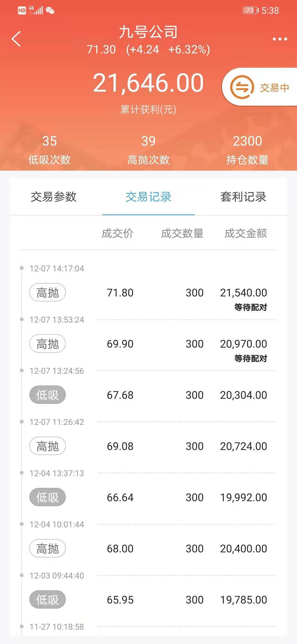Tap the 21,646.00 cumulative profit figure
Viewport: 297px width, 644px height.
point(148,83)
